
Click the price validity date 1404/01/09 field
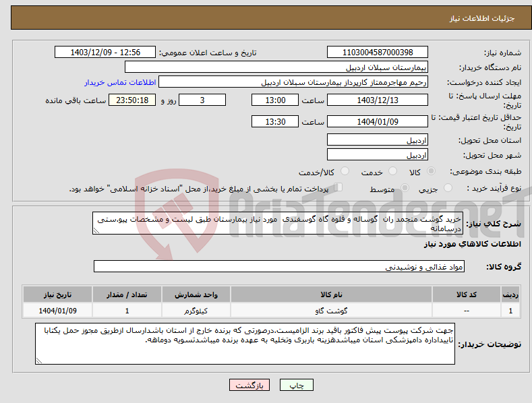click(378, 121)
